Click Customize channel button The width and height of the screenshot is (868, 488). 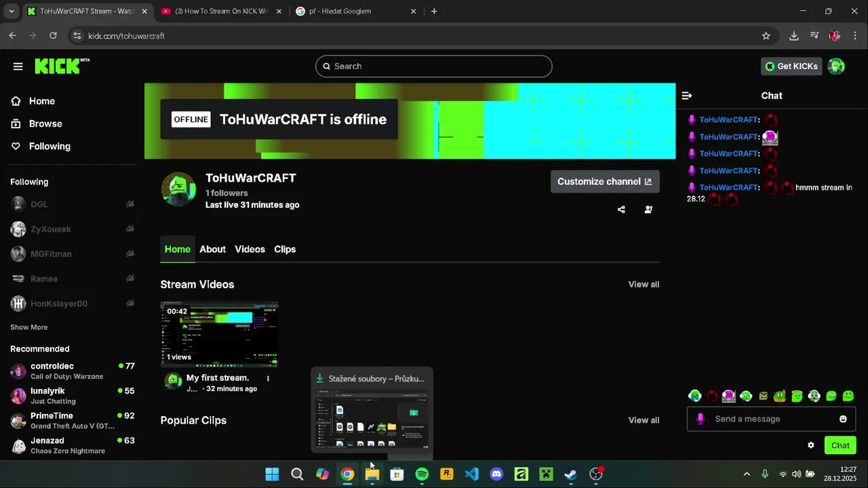pos(605,182)
